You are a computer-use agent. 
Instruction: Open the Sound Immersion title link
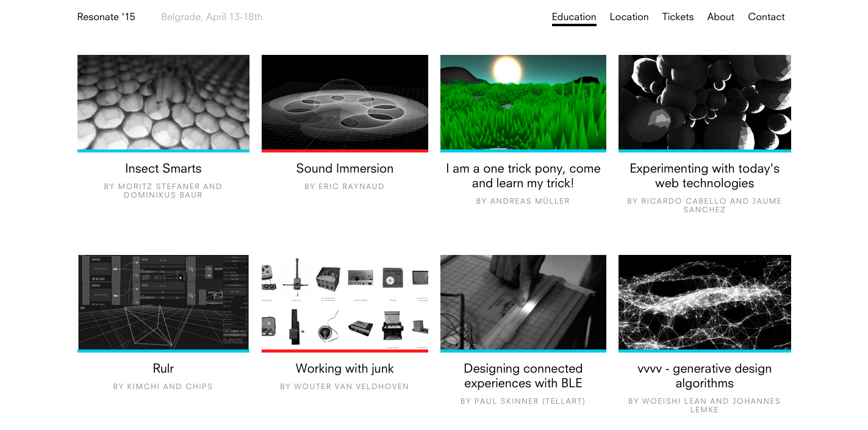pyautogui.click(x=345, y=168)
